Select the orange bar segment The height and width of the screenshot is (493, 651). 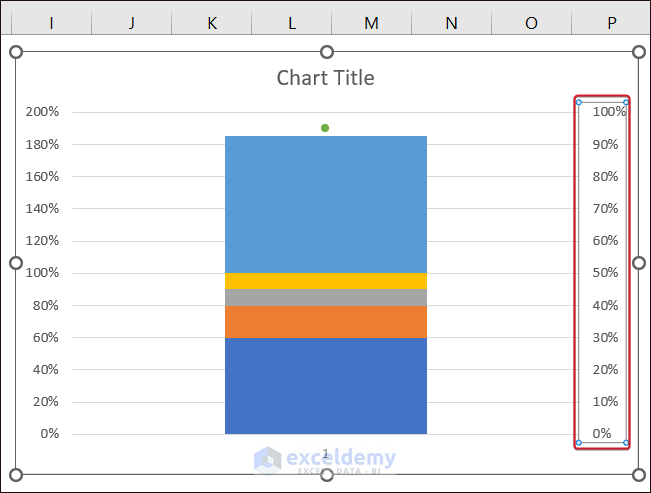[x=325, y=321]
